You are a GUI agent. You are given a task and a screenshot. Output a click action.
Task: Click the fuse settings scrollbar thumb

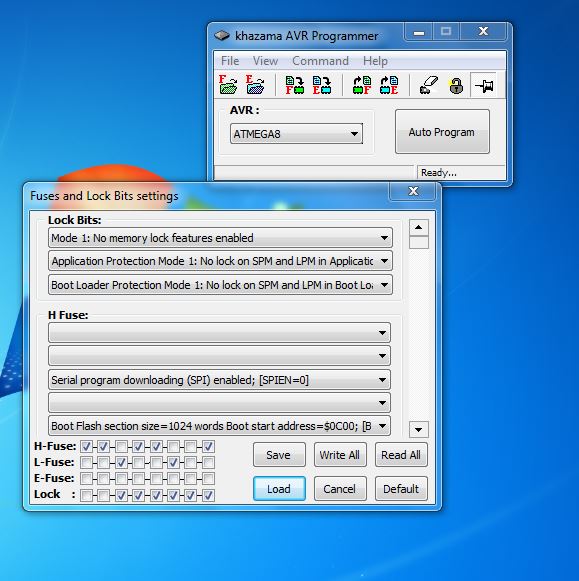[x=419, y=242]
